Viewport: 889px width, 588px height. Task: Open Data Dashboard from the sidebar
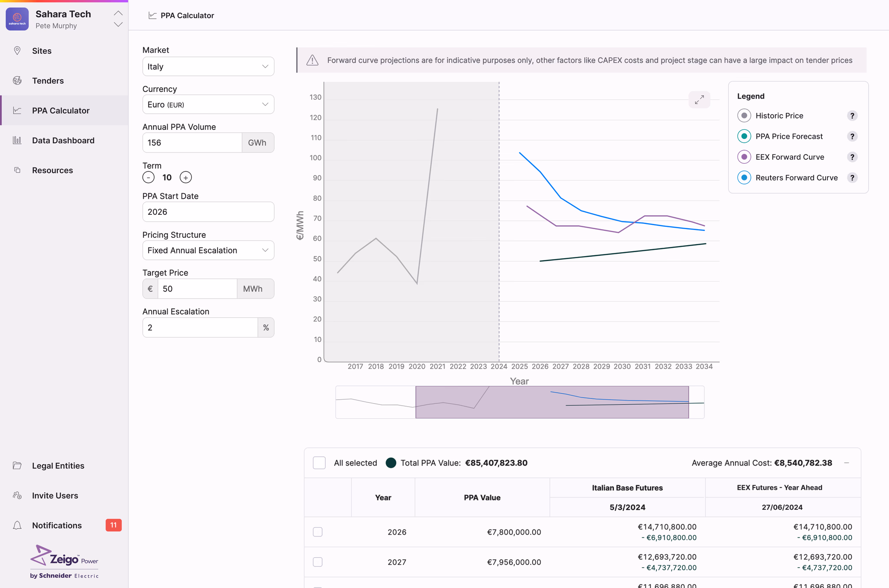[64, 140]
